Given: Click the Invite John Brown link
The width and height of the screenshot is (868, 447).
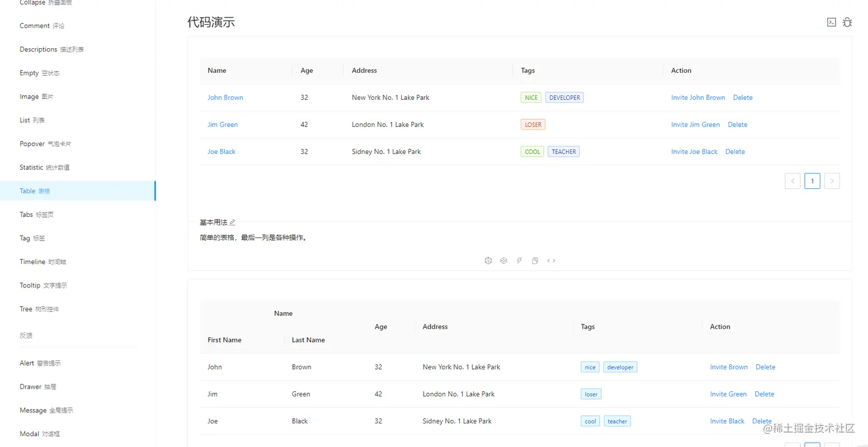Looking at the screenshot, I should click(x=698, y=97).
